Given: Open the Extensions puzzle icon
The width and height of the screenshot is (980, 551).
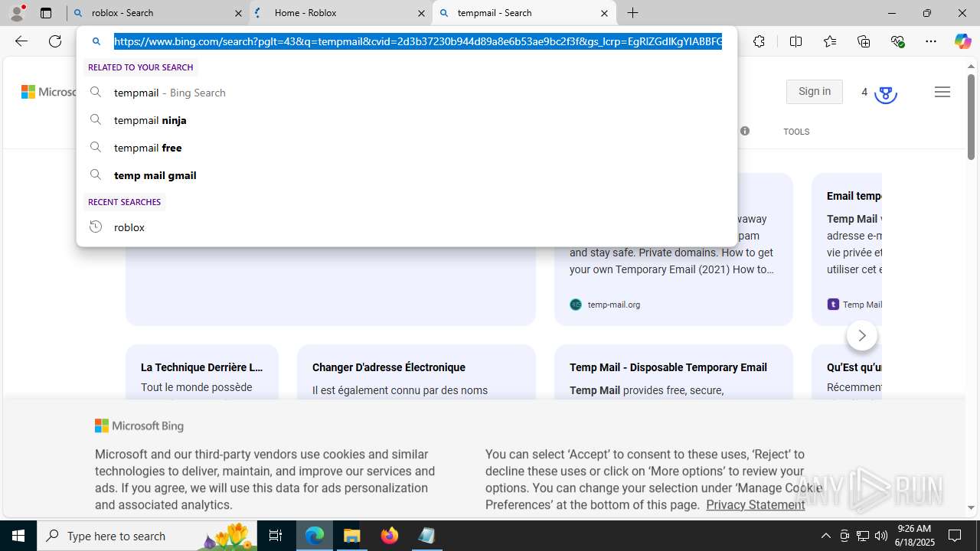Looking at the screenshot, I should [x=759, y=41].
